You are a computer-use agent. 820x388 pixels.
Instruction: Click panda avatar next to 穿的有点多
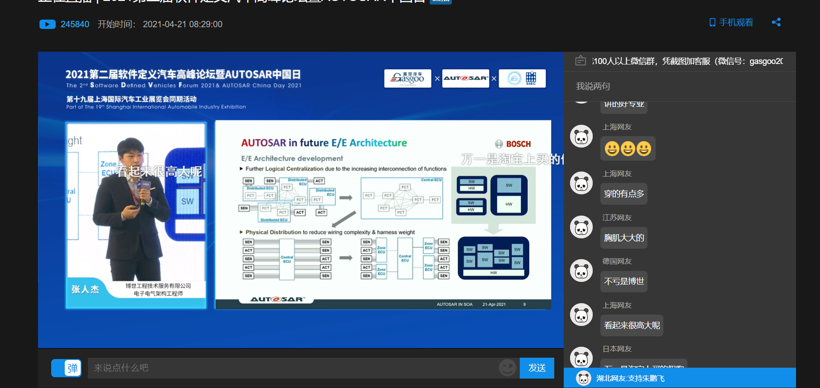click(x=581, y=183)
